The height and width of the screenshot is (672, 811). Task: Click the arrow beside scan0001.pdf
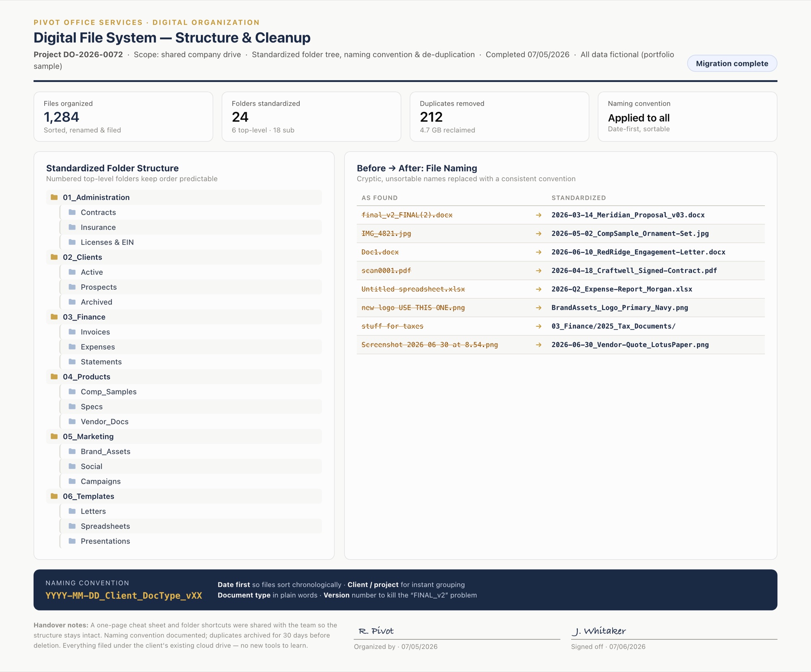click(x=539, y=271)
